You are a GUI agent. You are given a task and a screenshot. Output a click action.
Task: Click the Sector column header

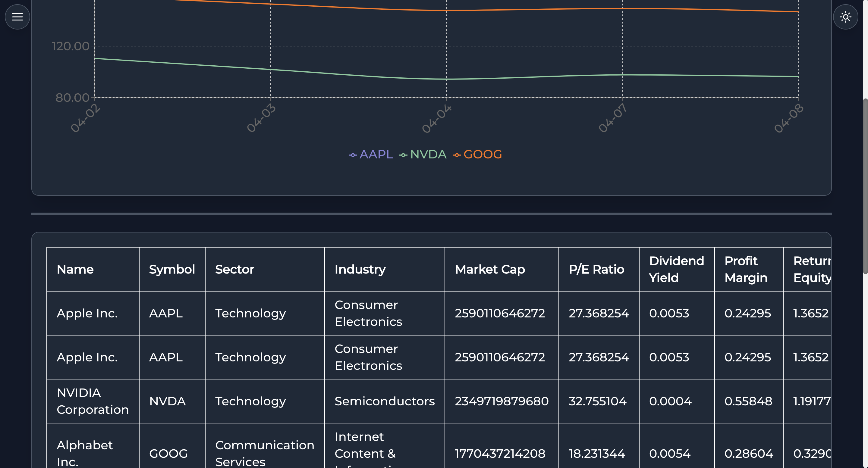click(x=234, y=269)
